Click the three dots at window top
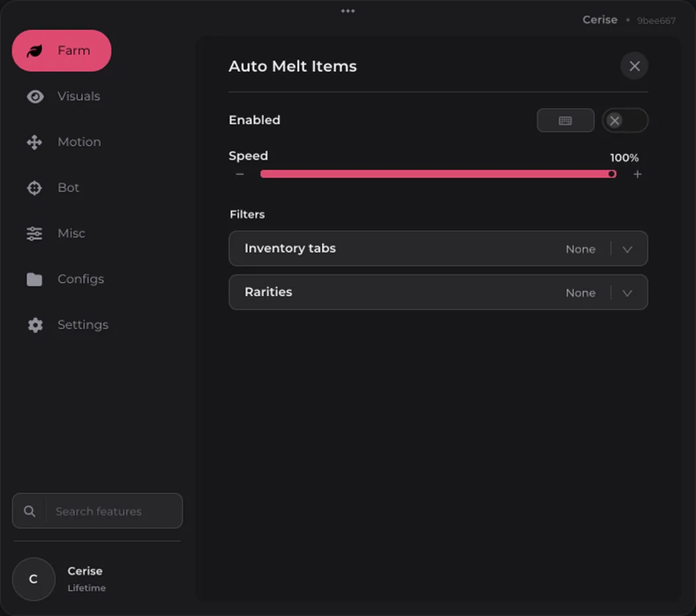The height and width of the screenshot is (616, 696). [348, 11]
